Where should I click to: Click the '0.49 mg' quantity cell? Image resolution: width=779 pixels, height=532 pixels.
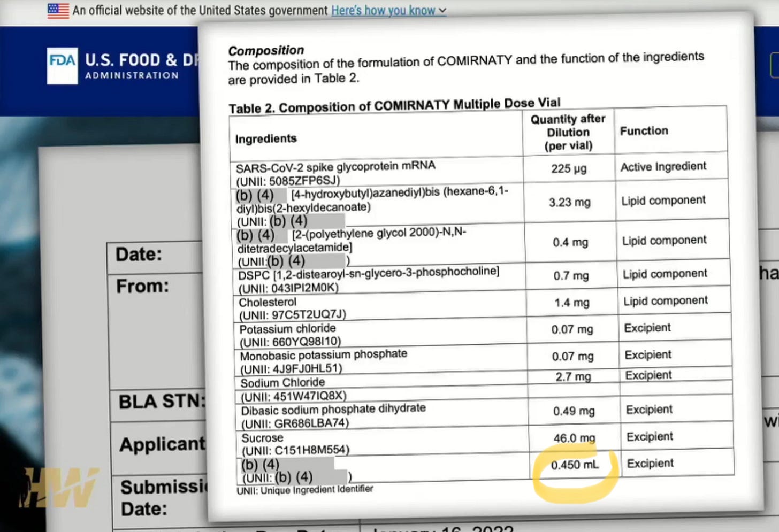click(x=574, y=411)
